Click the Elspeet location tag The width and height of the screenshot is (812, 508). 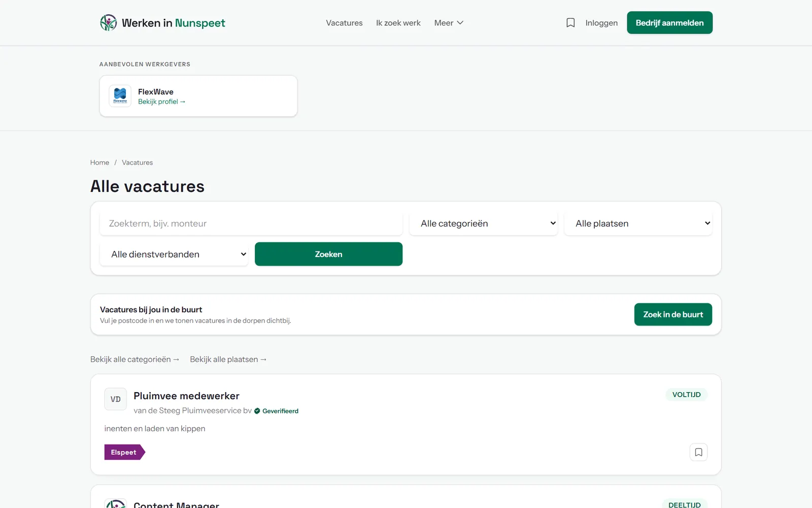coord(124,452)
